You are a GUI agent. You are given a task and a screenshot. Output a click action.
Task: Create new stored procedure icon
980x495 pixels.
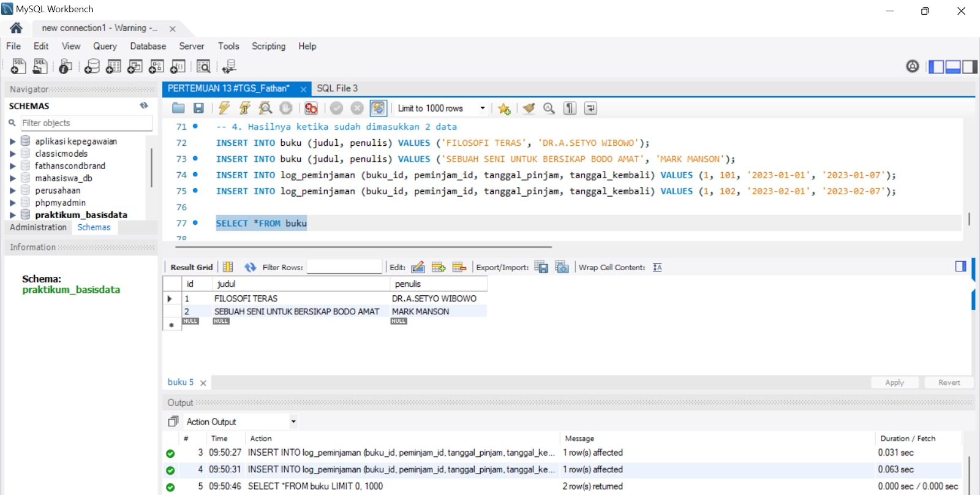coord(156,66)
